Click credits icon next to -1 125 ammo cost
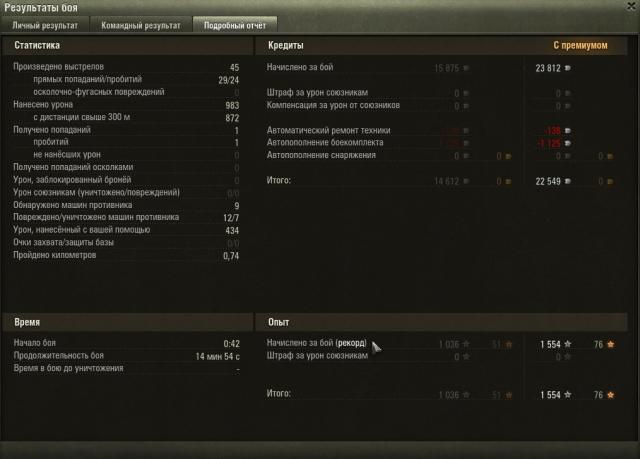The height and width of the screenshot is (459, 640). tap(567, 143)
